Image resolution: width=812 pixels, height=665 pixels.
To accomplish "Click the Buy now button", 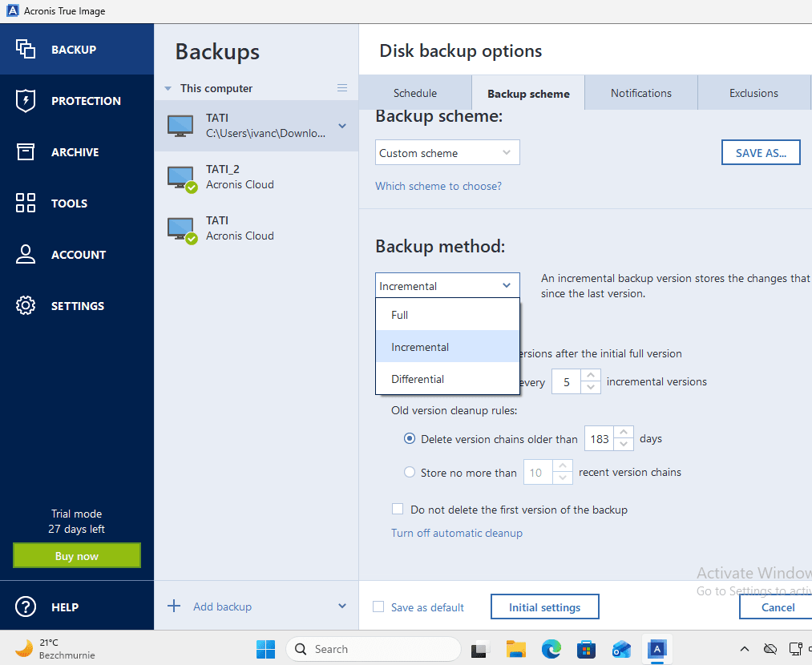I will coord(77,555).
